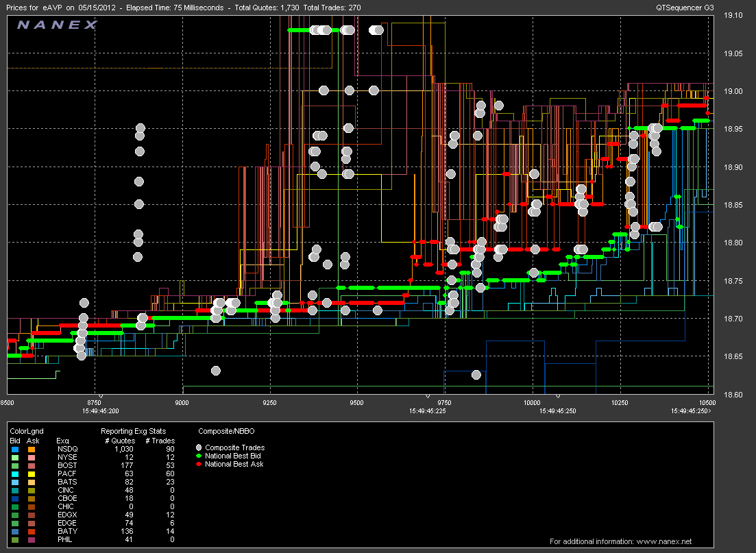Click the 15:49:45:200 time marker triangle
756x553 pixels.
[x=100, y=396]
